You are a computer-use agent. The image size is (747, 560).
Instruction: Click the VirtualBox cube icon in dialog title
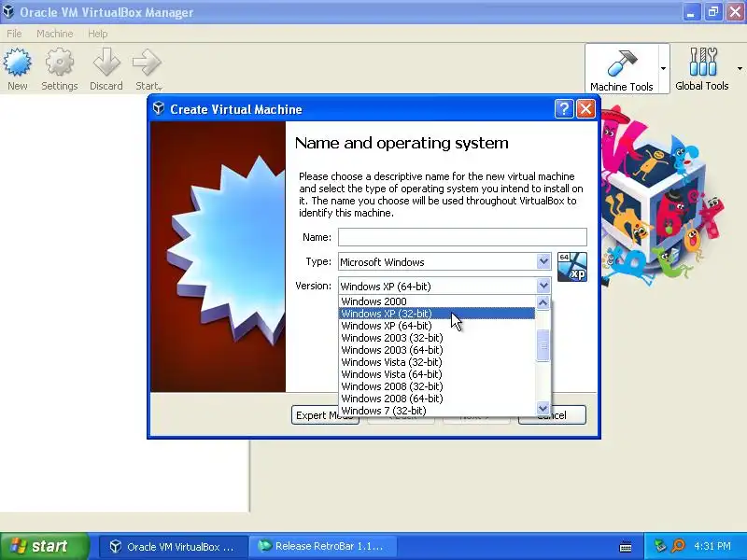point(159,108)
